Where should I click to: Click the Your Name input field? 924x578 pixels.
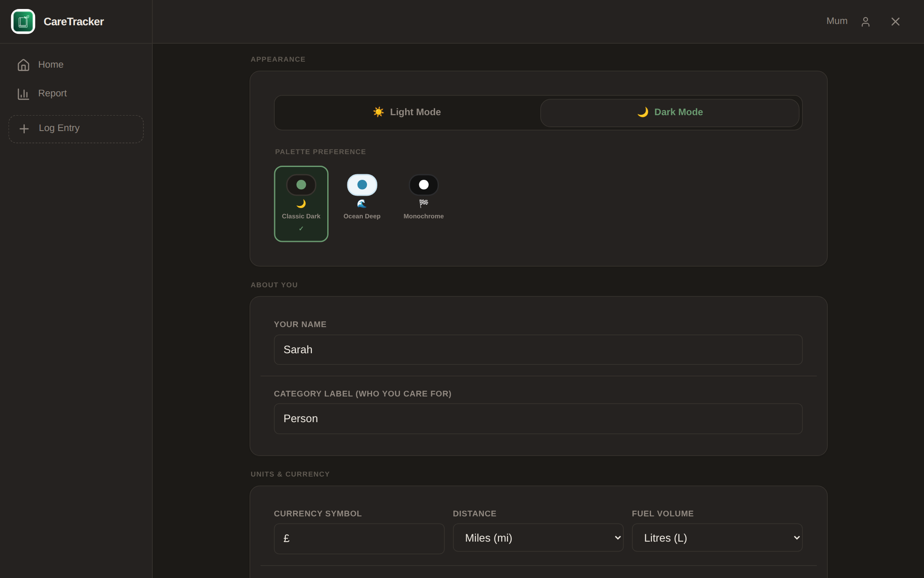point(538,350)
